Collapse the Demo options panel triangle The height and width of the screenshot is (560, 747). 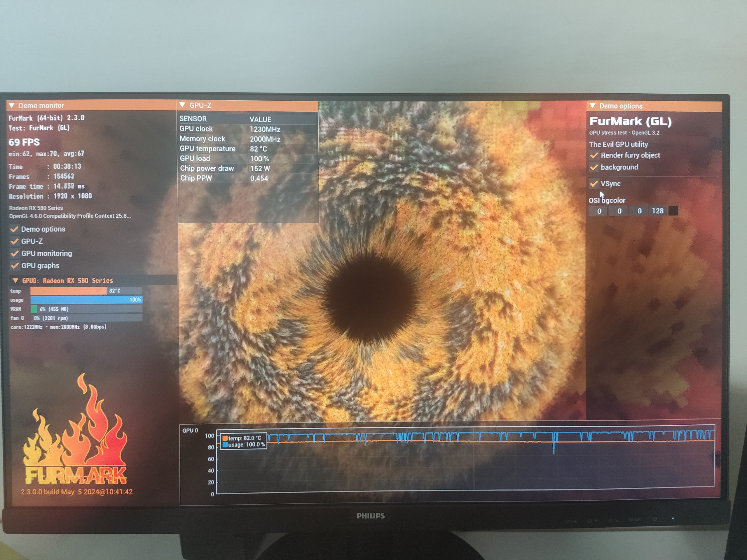tap(592, 106)
